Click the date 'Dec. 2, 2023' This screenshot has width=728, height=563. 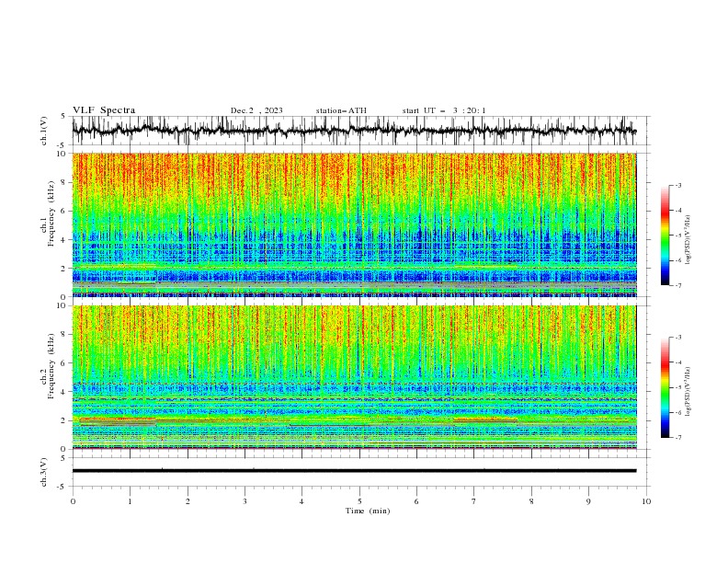[x=256, y=110]
